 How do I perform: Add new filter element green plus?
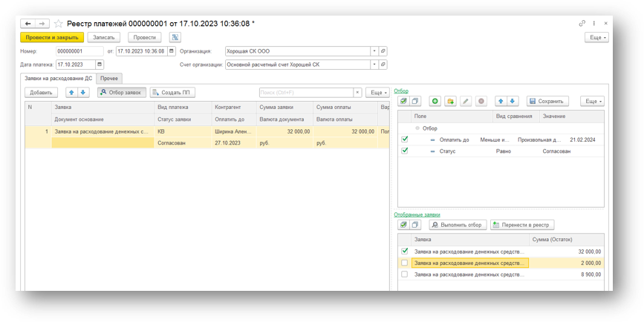point(435,101)
